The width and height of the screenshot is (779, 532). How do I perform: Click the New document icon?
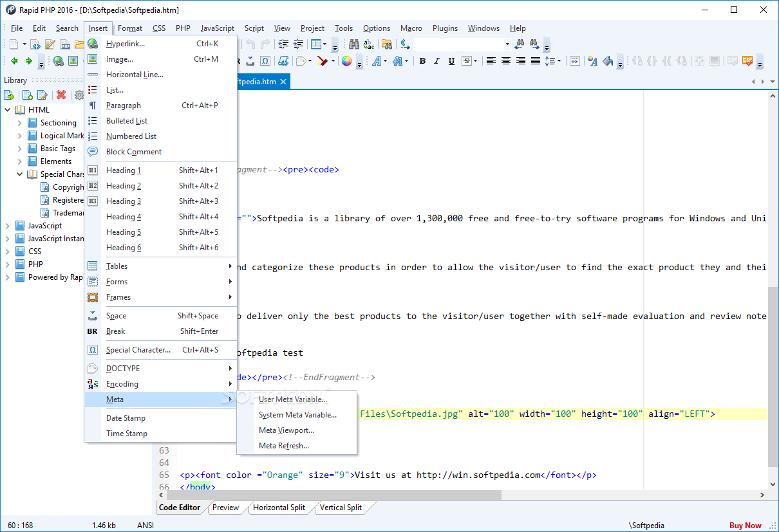[14, 44]
